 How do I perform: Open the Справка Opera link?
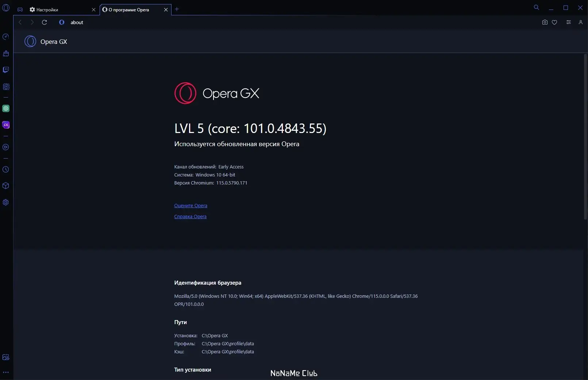tap(190, 217)
